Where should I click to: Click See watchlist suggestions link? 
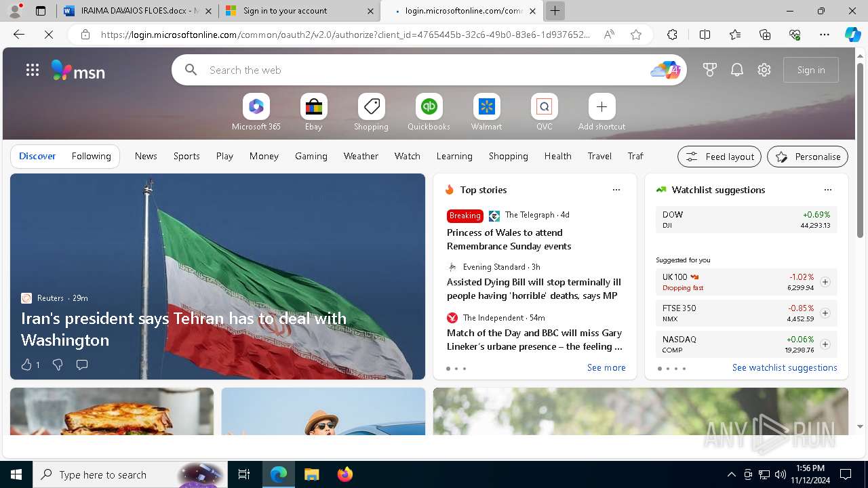pos(785,367)
